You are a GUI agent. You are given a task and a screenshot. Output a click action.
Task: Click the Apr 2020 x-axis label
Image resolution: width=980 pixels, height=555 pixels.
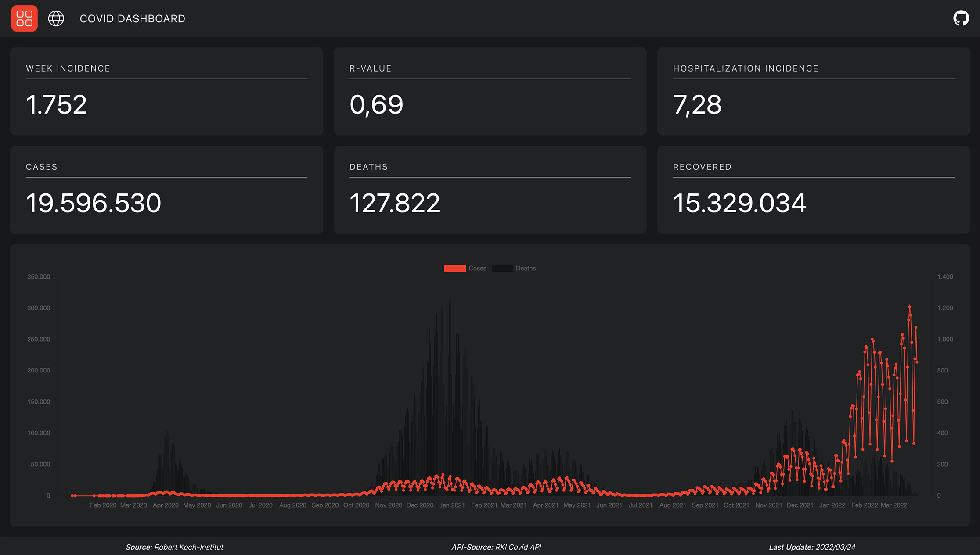(166, 505)
